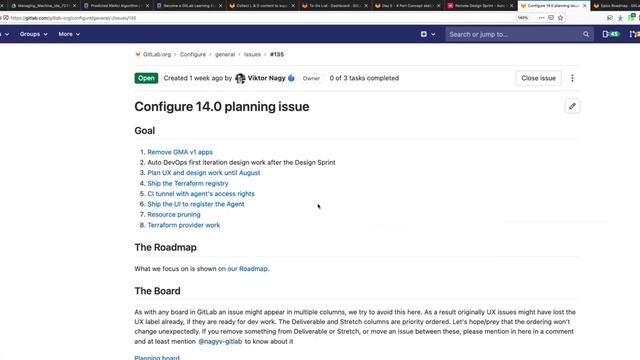Screen dimensions: 640x360
Task: Click the Close issue button
Action: pos(538,78)
